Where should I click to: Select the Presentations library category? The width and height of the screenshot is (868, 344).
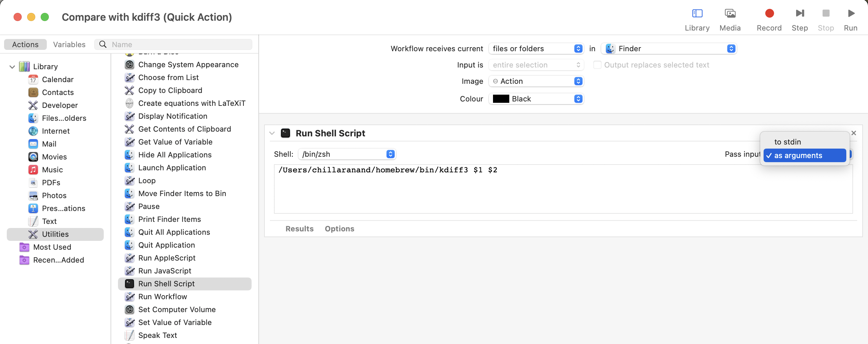click(x=63, y=208)
